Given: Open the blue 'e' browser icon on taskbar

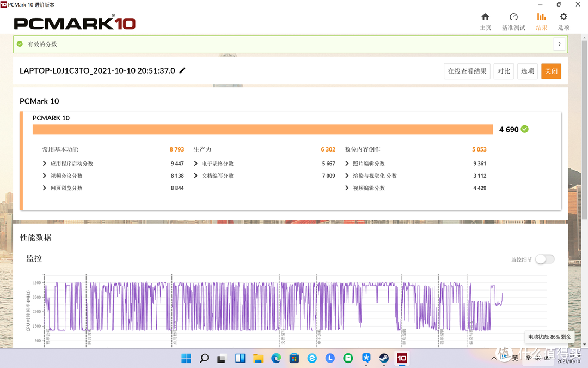Looking at the screenshot, I should 312,358.
